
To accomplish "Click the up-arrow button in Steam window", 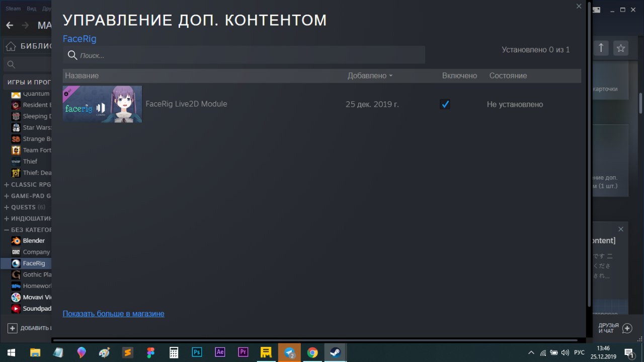I will (x=601, y=48).
